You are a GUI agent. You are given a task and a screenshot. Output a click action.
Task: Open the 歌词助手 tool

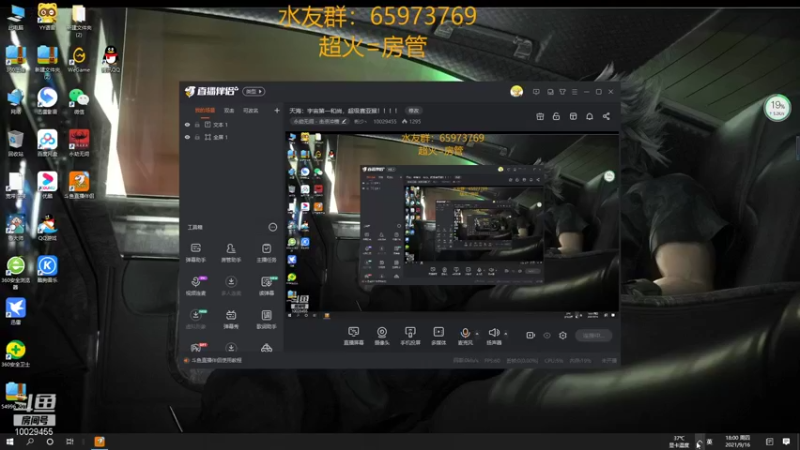coord(266,319)
